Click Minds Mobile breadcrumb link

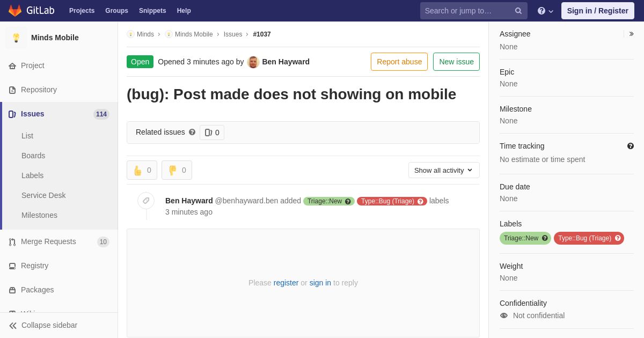194,34
